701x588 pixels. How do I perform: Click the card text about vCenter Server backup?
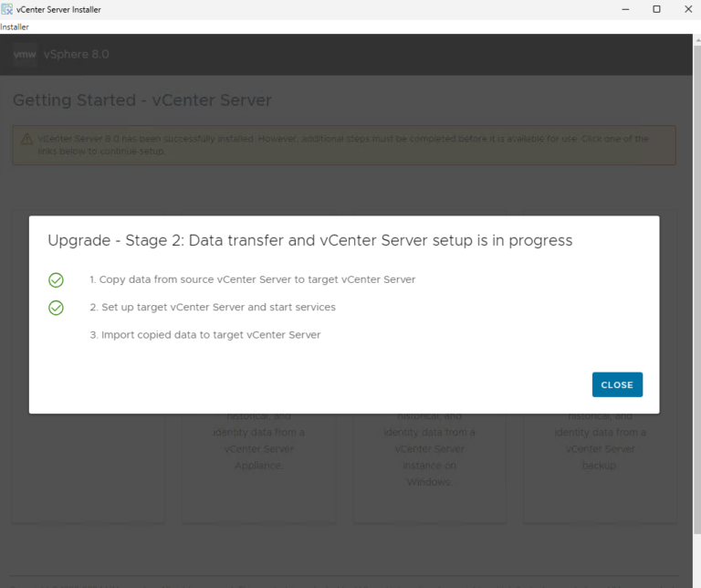pos(600,441)
